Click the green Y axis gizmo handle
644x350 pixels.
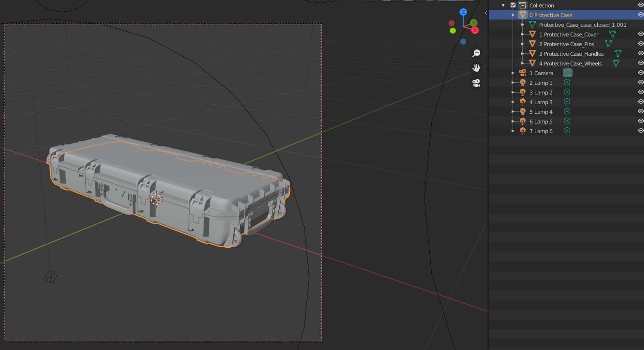474,22
